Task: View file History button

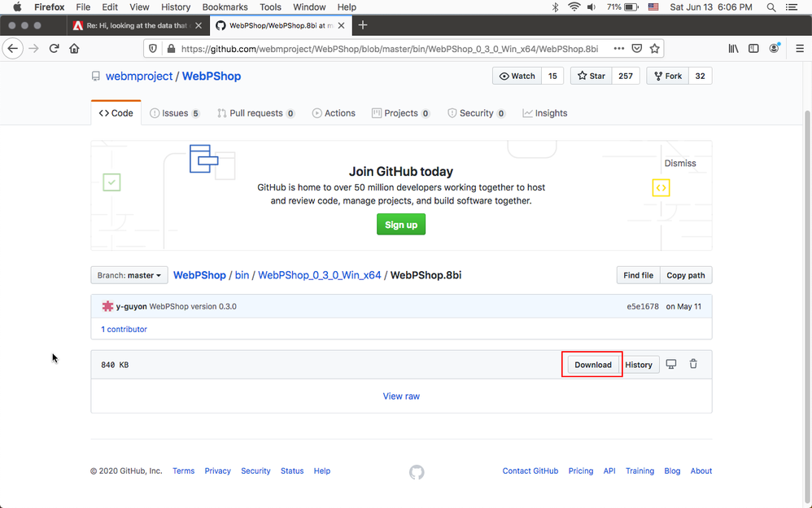Action: pyautogui.click(x=639, y=365)
